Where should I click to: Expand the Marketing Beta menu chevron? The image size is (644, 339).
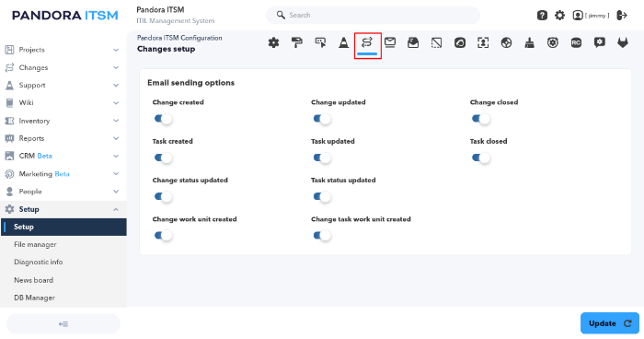point(116,173)
